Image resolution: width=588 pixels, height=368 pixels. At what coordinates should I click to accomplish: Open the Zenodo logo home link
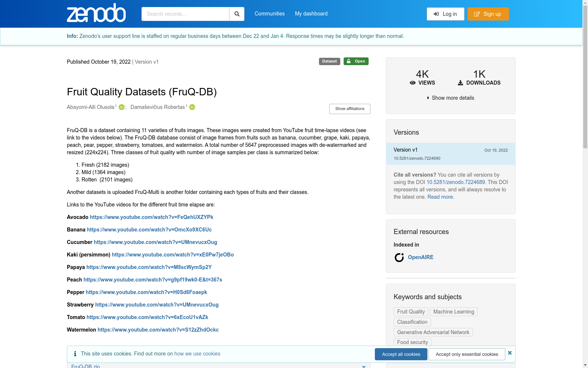pos(96,13)
